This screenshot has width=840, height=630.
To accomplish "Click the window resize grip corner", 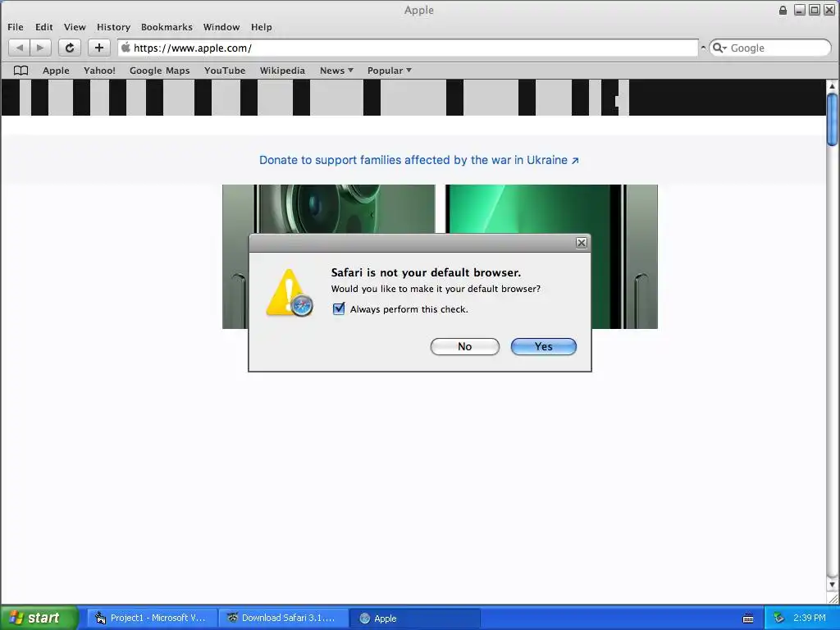I will [833, 598].
